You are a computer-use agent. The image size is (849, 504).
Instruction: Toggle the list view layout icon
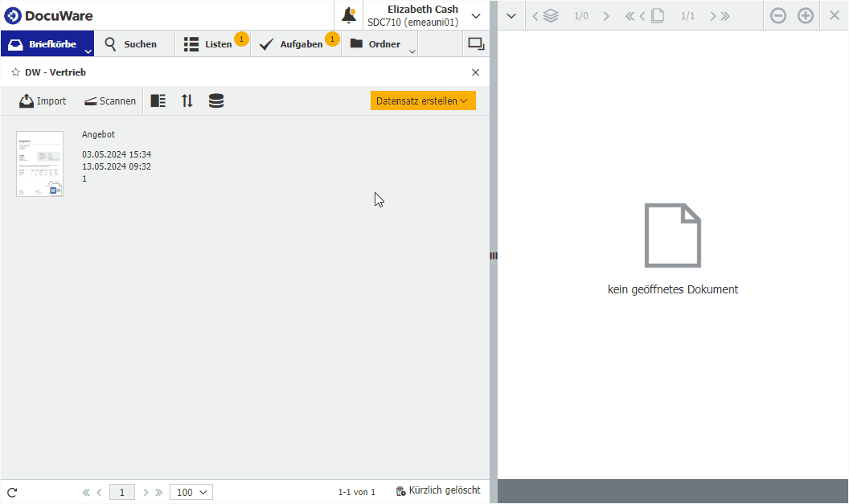158,101
